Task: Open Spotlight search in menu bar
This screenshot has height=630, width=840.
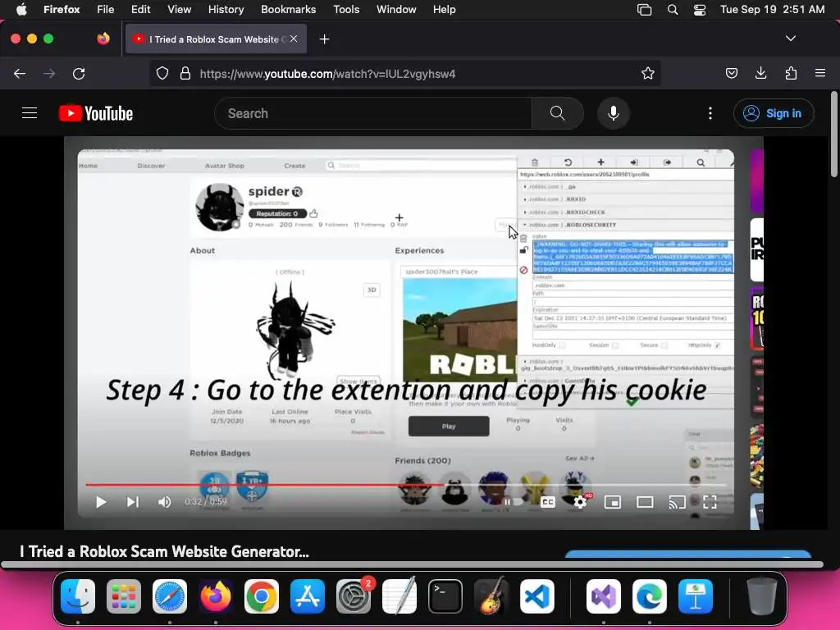Action: (x=673, y=10)
